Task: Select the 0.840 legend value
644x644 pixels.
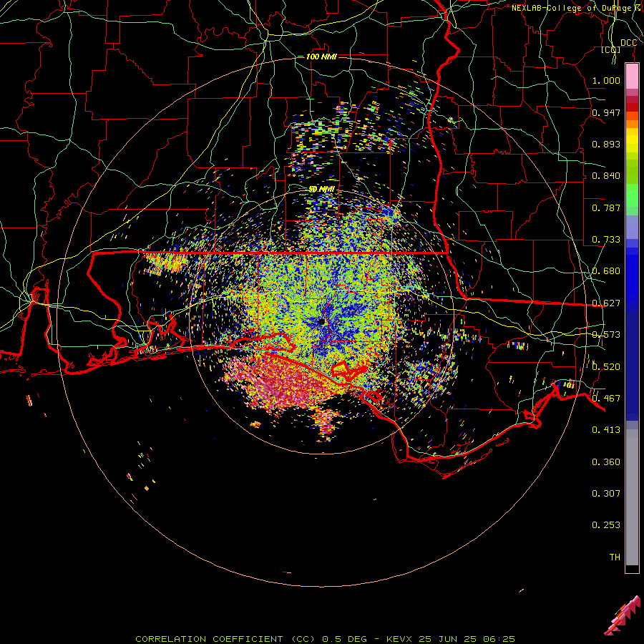Action: coord(606,176)
